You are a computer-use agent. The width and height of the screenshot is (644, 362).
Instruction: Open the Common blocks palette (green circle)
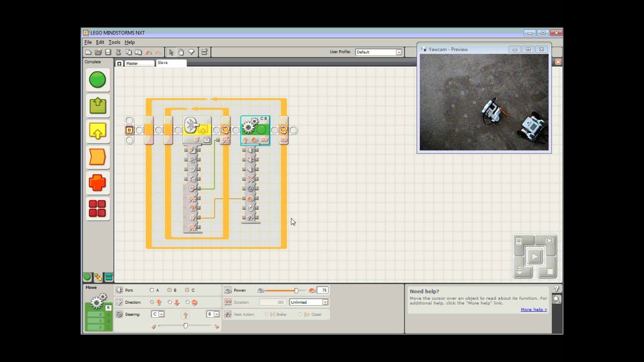[98, 79]
